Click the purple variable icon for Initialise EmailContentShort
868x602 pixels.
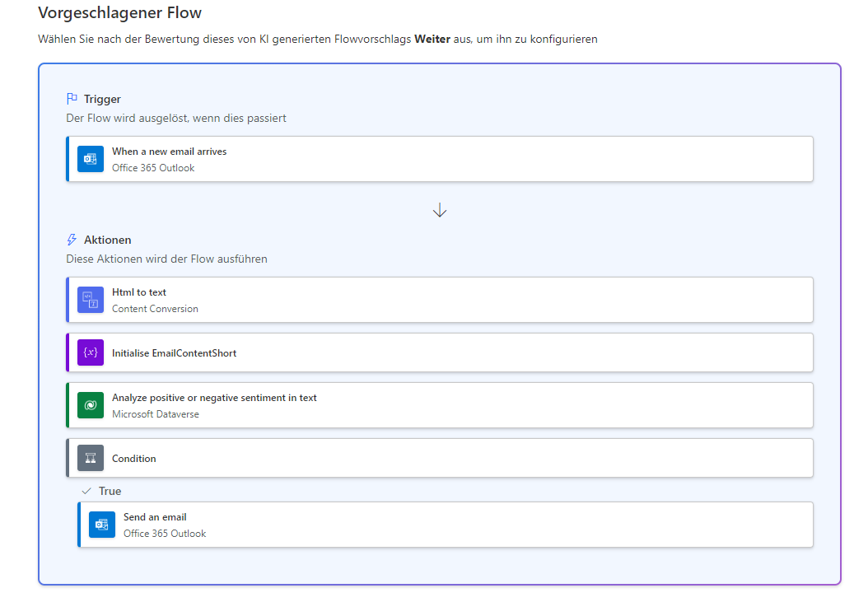tap(91, 352)
